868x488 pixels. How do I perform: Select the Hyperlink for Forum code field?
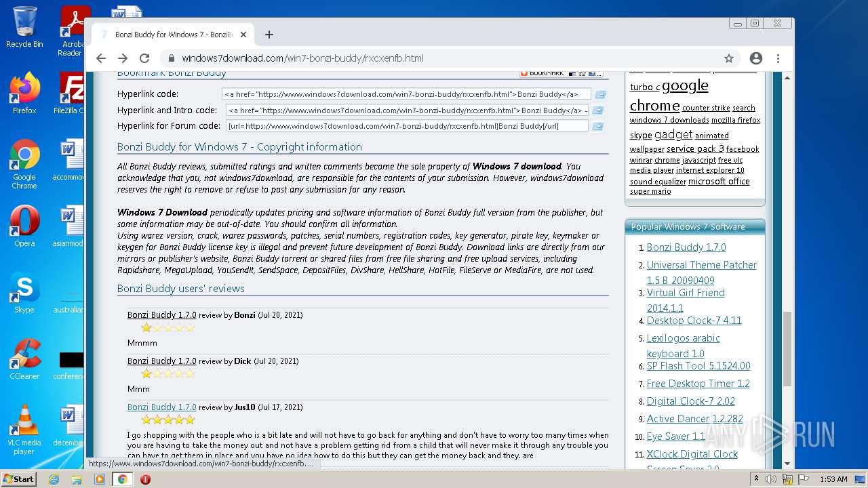click(408, 125)
